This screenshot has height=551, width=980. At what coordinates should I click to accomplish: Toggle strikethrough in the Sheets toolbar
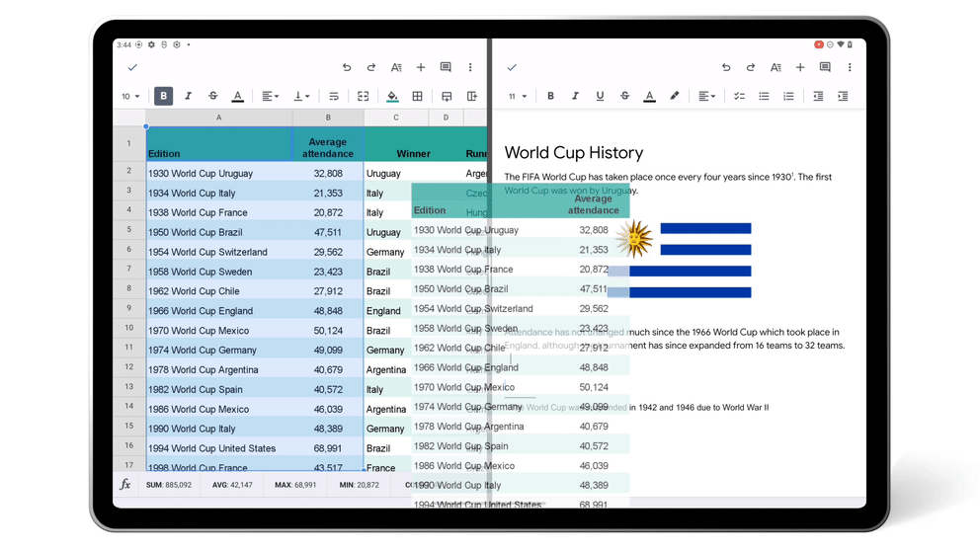[213, 96]
